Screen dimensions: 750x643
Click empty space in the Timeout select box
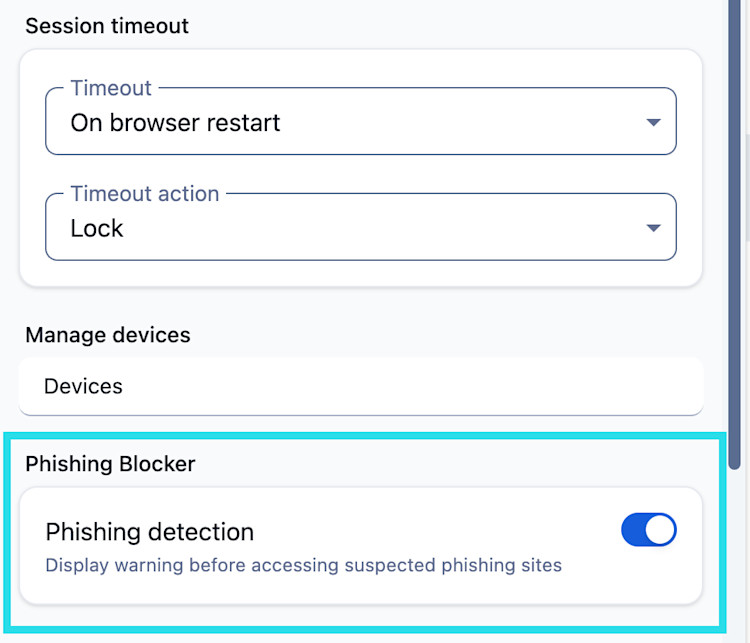pyautogui.click(x=450, y=123)
